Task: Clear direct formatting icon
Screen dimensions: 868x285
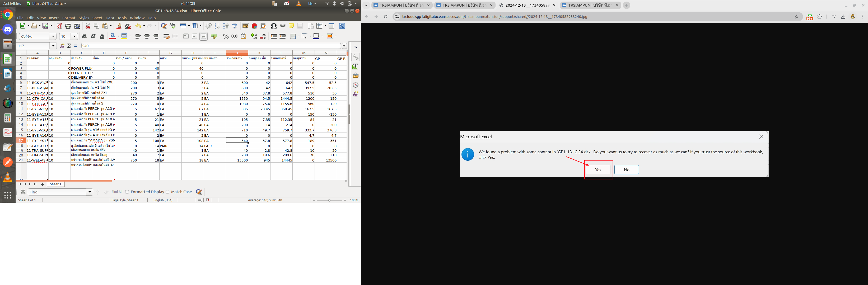Action: click(128, 26)
